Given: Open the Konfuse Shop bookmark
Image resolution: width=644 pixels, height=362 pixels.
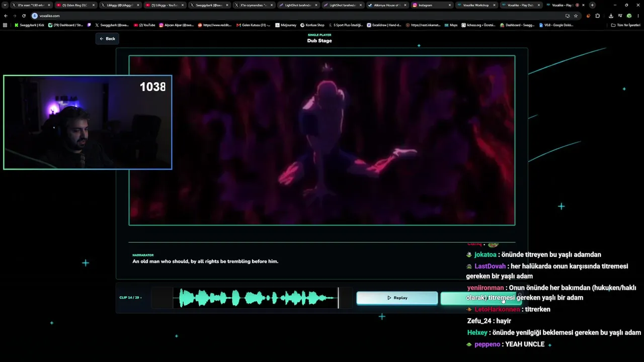Looking at the screenshot, I should [x=312, y=25].
